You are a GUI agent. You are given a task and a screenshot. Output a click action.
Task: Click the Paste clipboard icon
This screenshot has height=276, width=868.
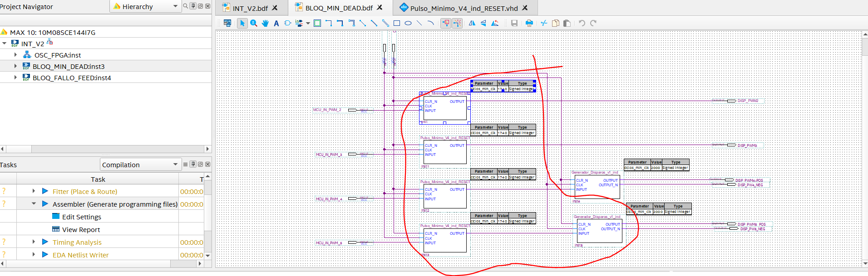click(567, 23)
